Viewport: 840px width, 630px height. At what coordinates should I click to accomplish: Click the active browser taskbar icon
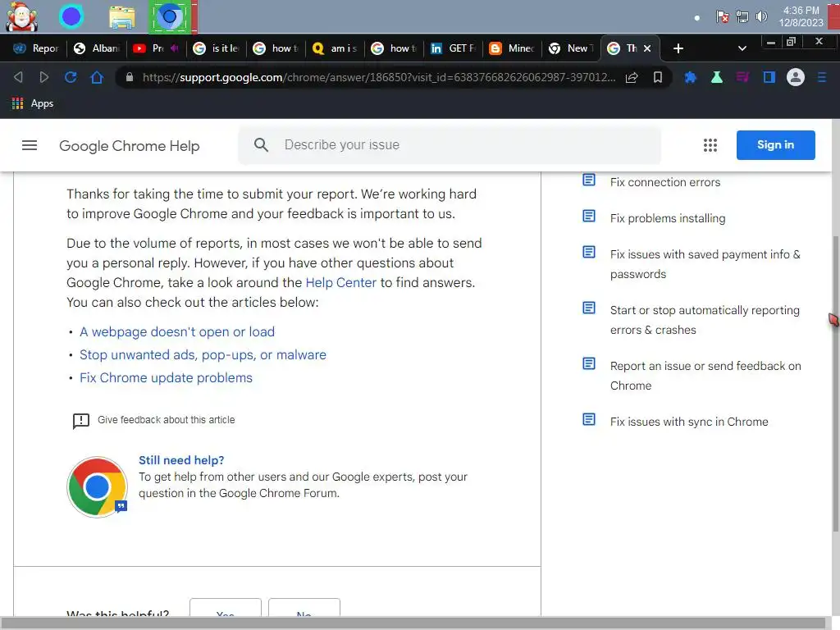coord(170,16)
